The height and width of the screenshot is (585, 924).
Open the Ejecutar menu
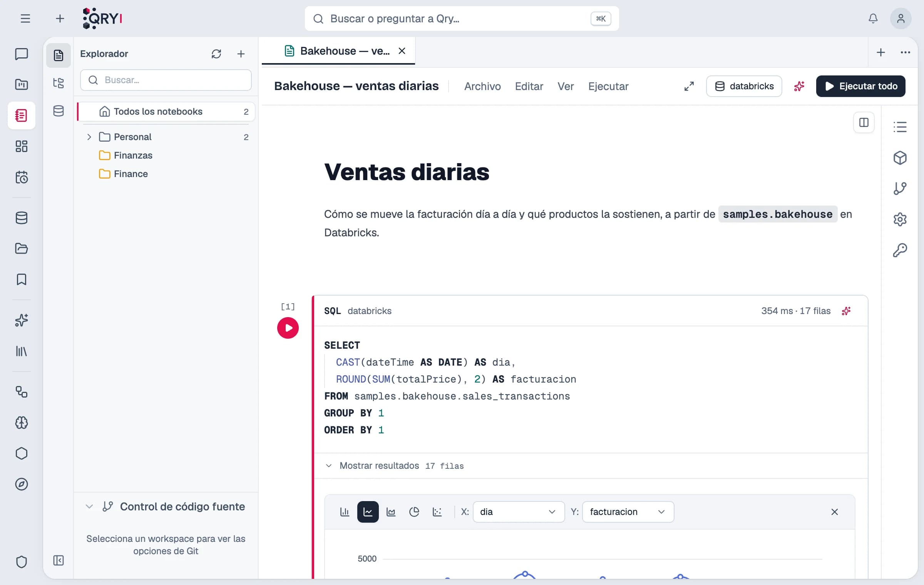pos(608,86)
